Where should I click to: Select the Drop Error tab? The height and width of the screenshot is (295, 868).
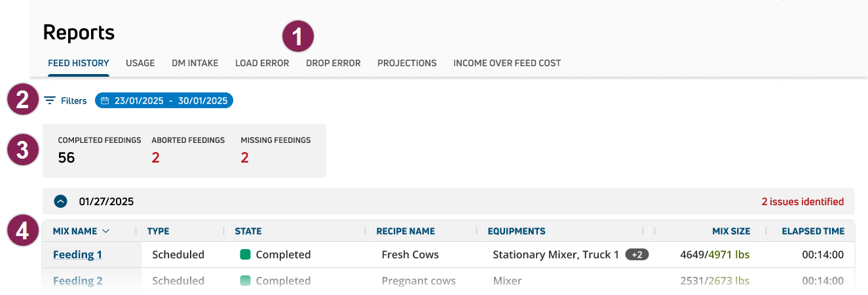tap(333, 63)
